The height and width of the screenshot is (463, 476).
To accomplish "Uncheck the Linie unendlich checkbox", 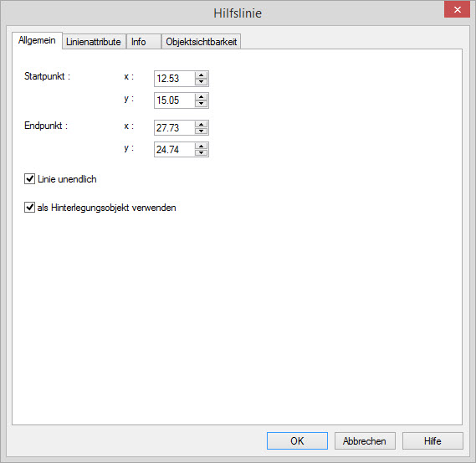I will pos(29,179).
